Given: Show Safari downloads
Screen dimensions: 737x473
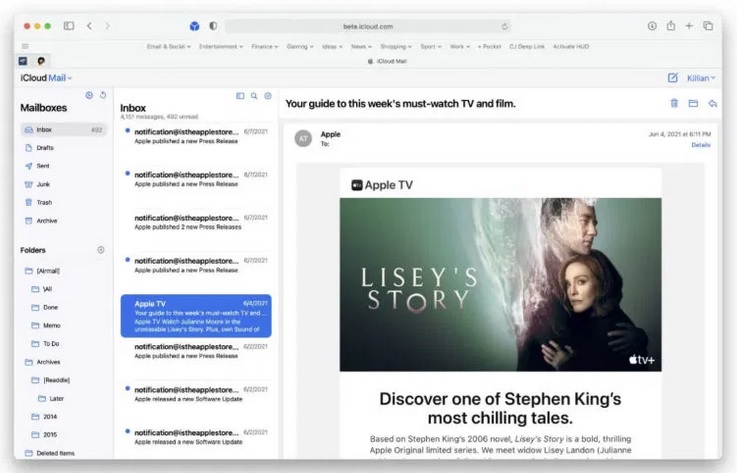Looking at the screenshot, I should 652,26.
